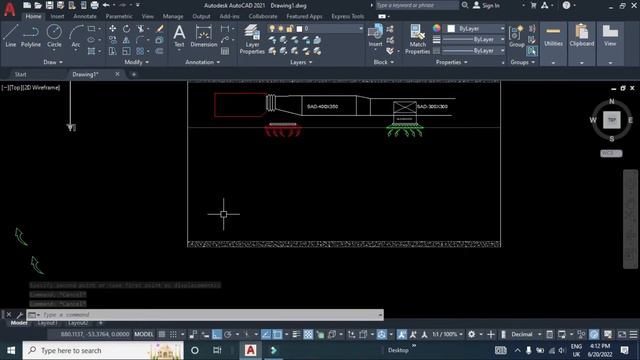Image resolution: width=640 pixels, height=360 pixels.
Task: Click the TOP face of the ViewCube
Action: point(611,120)
